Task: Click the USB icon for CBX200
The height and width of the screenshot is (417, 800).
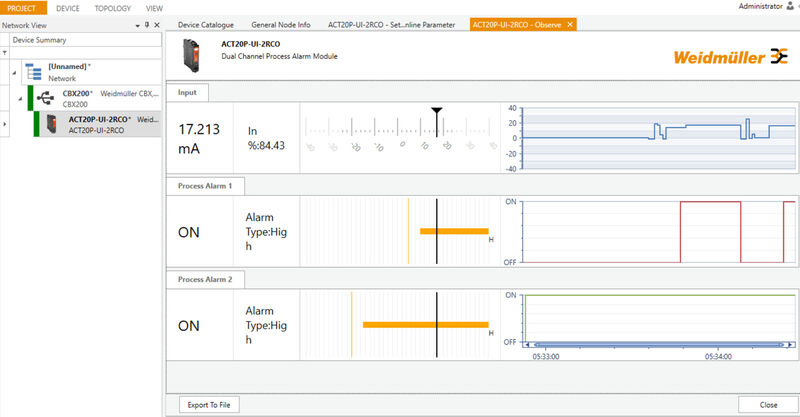Action: coord(47,97)
